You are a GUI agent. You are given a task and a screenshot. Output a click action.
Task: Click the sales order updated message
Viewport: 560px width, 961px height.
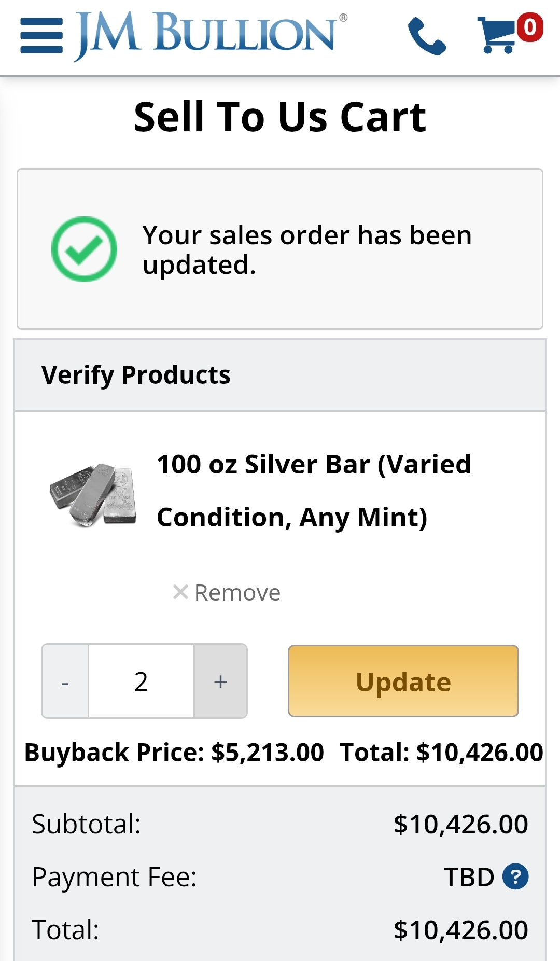(307, 249)
